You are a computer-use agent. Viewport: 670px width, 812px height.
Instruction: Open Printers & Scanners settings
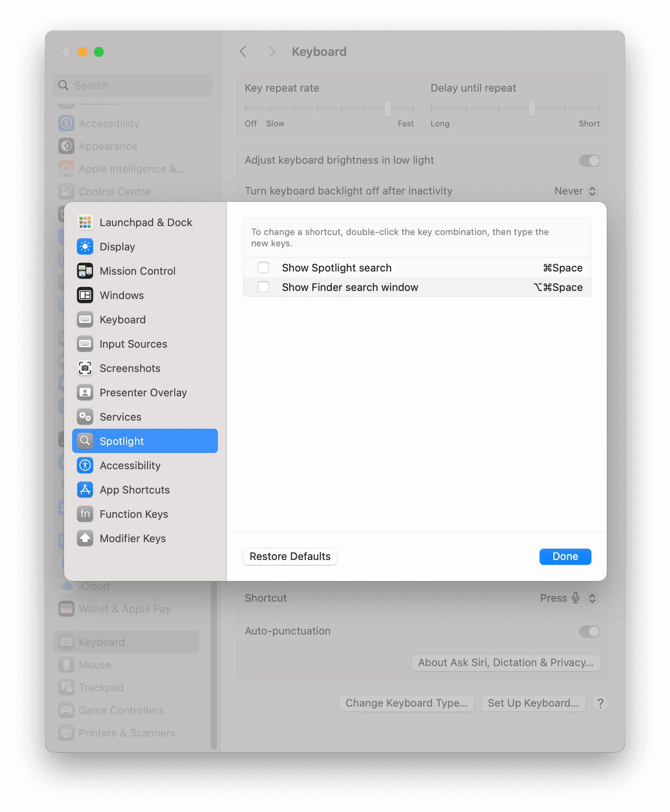click(x=126, y=733)
